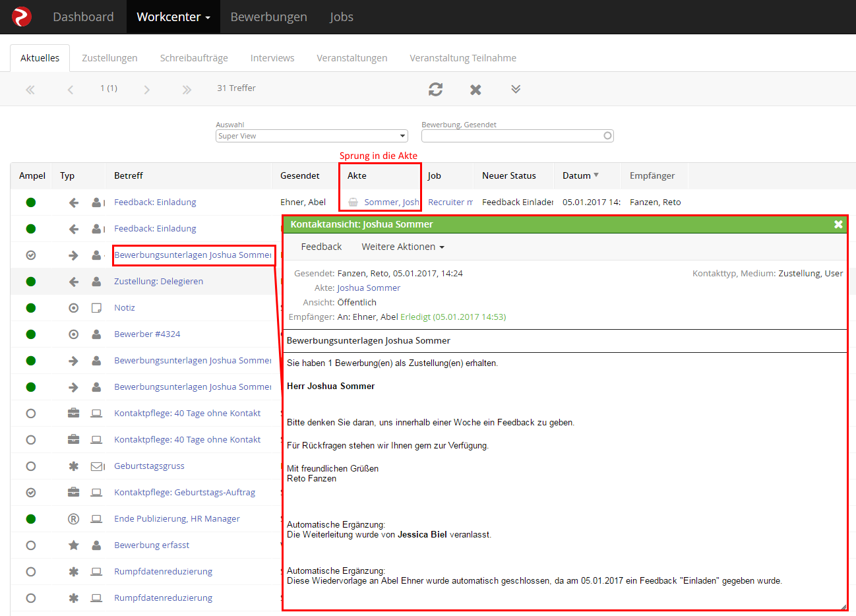Click the Bewerbung, Gesendet input field
The width and height of the screenshot is (856, 616).
point(518,136)
